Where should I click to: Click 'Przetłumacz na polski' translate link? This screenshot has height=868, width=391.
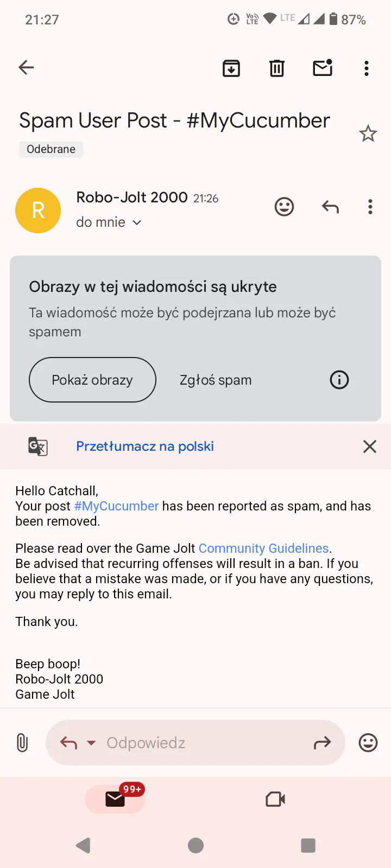145,446
